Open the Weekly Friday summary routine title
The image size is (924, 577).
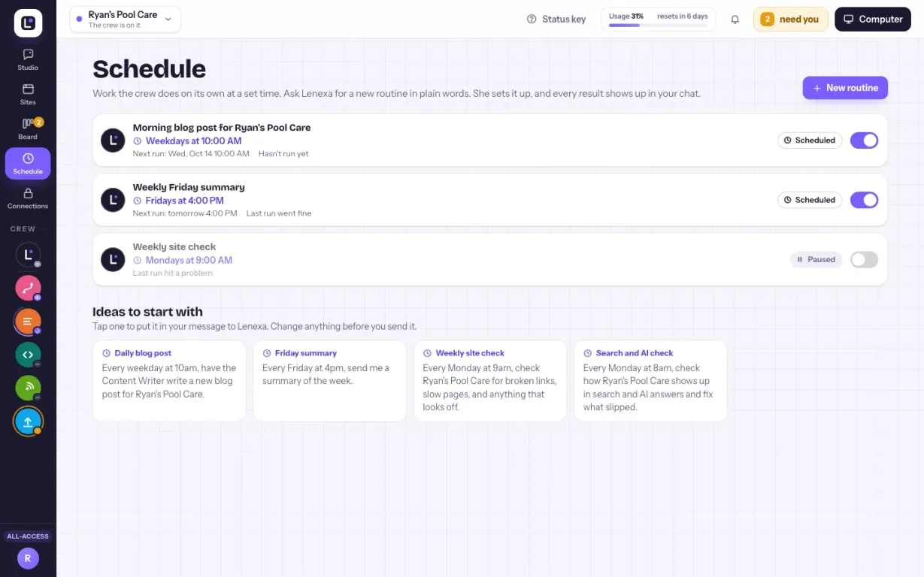point(189,187)
